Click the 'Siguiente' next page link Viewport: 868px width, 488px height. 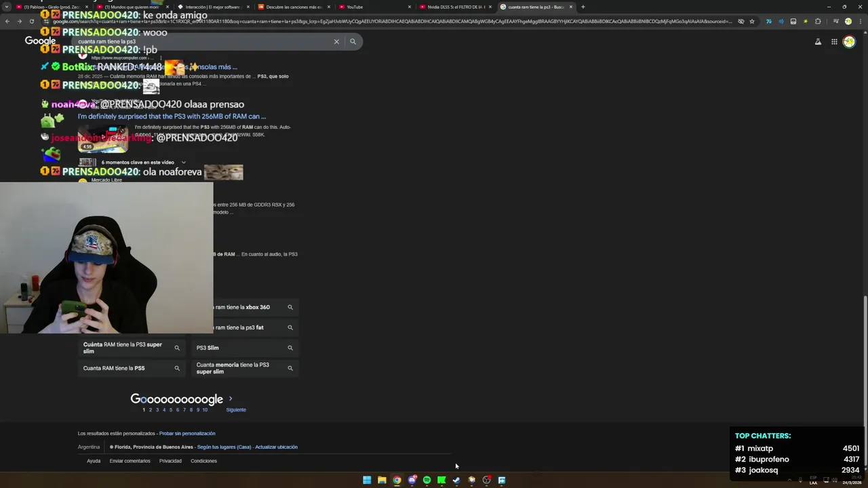pyautogui.click(x=236, y=410)
